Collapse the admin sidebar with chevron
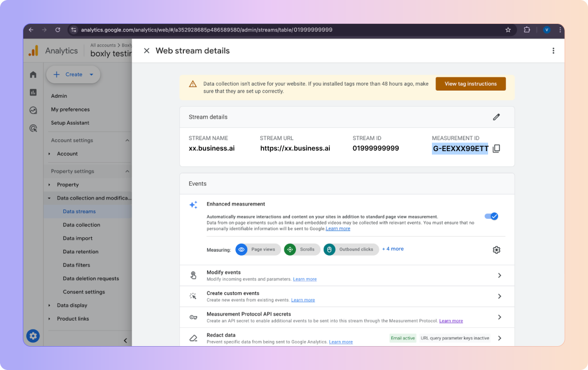 tap(125, 341)
